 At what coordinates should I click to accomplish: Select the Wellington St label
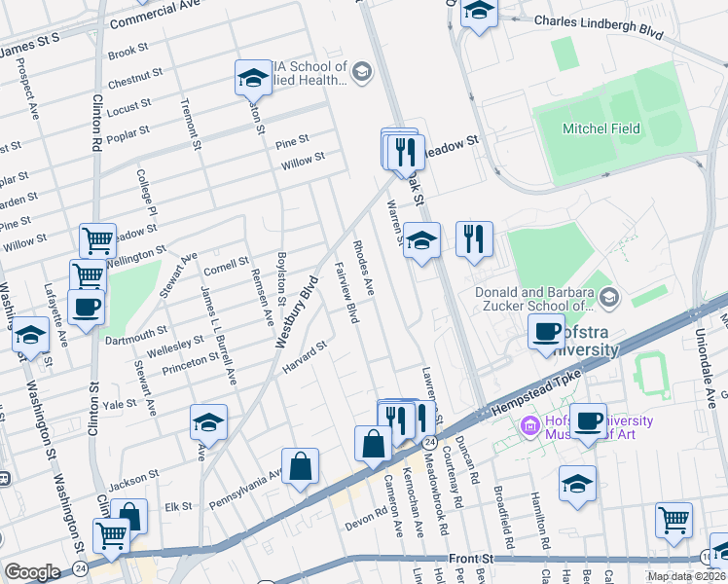pyautogui.click(x=136, y=257)
